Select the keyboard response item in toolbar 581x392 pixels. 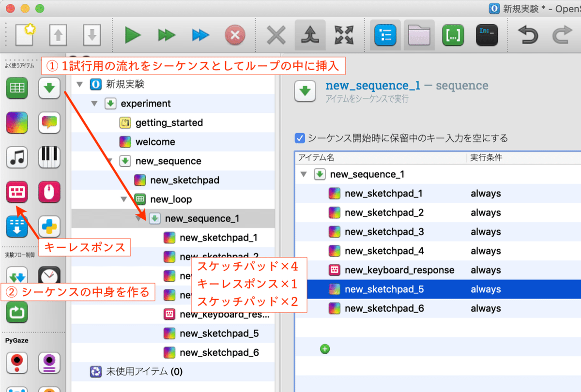[17, 192]
